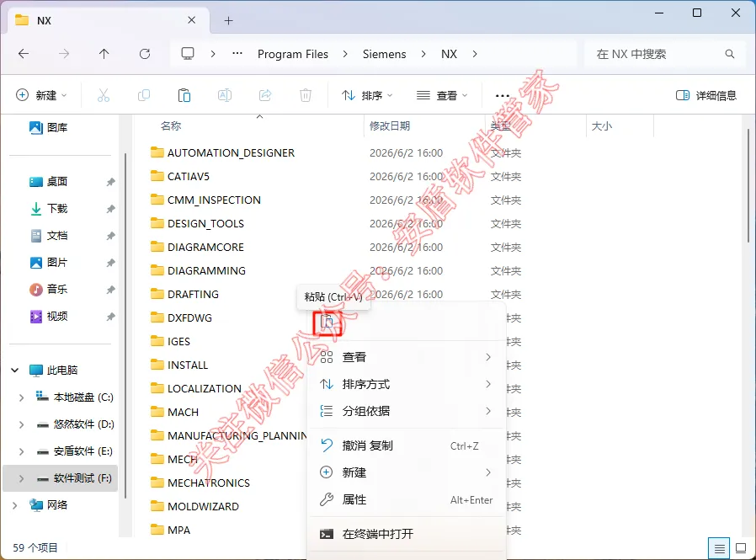Sort by Name (名称) column header
This screenshot has height=560, width=756.
point(171,125)
